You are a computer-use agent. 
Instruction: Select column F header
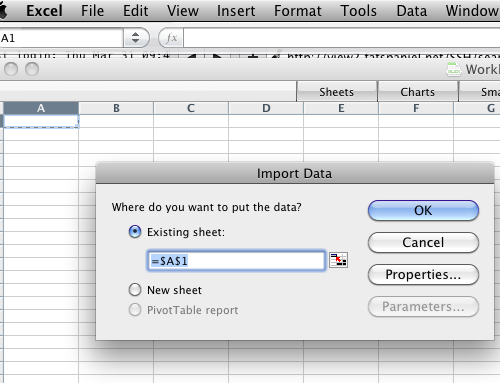(416, 108)
